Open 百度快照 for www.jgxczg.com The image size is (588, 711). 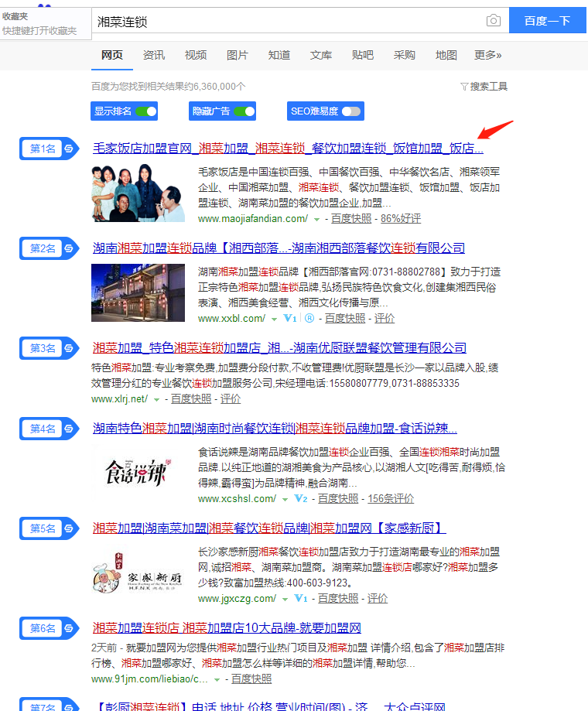[x=338, y=598]
